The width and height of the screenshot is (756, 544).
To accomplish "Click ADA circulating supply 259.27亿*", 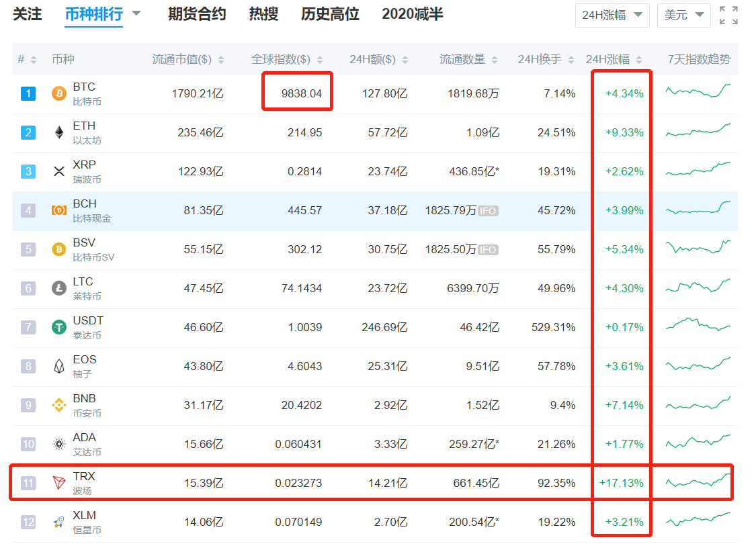I will pyautogui.click(x=474, y=444).
